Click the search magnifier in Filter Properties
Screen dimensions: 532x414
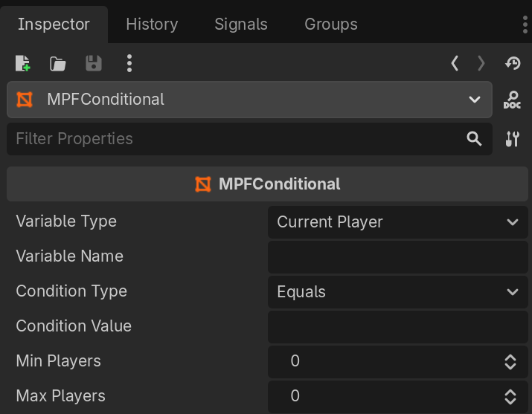click(474, 139)
